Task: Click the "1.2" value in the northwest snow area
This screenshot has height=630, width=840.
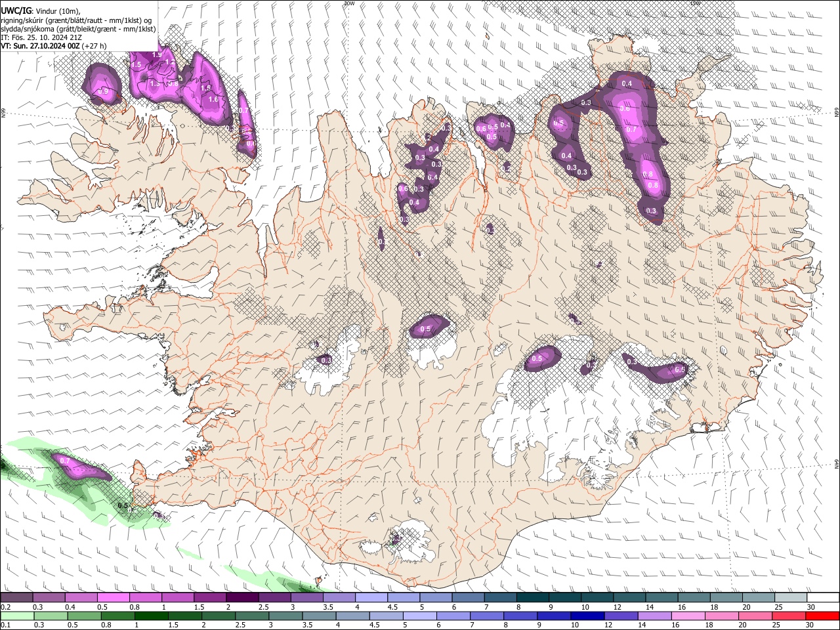Action: point(169,62)
